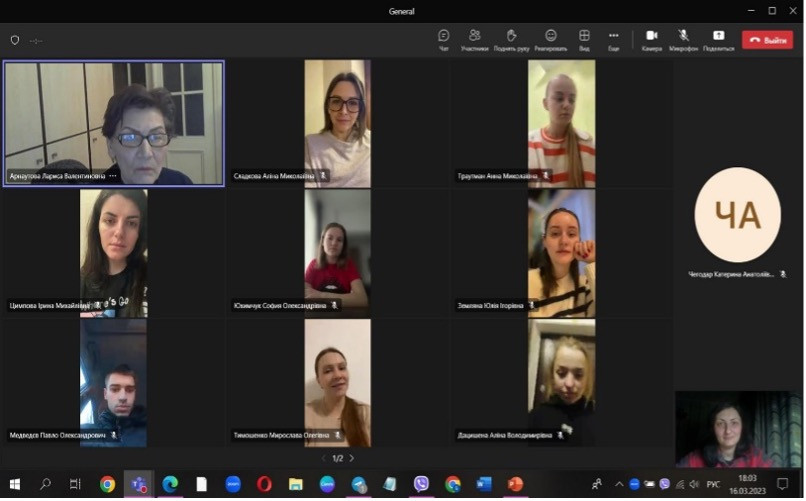
Task: Select Арнаутова Лариса Валентиновна video tile
Action: pyautogui.click(x=114, y=123)
